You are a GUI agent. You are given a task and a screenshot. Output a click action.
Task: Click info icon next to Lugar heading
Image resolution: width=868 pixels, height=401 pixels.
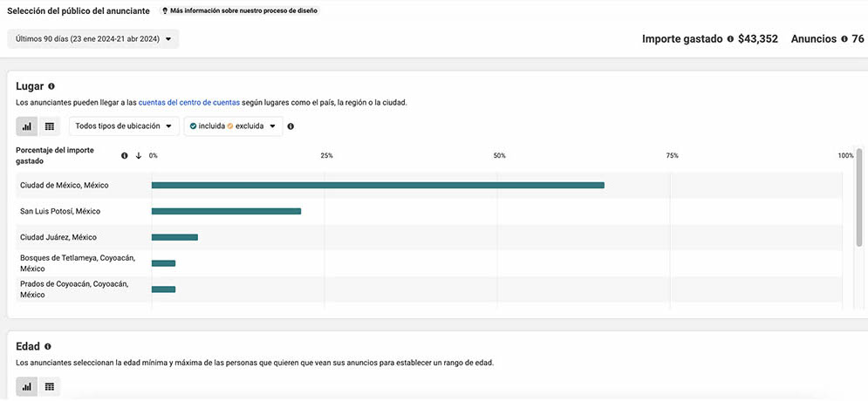click(51, 86)
